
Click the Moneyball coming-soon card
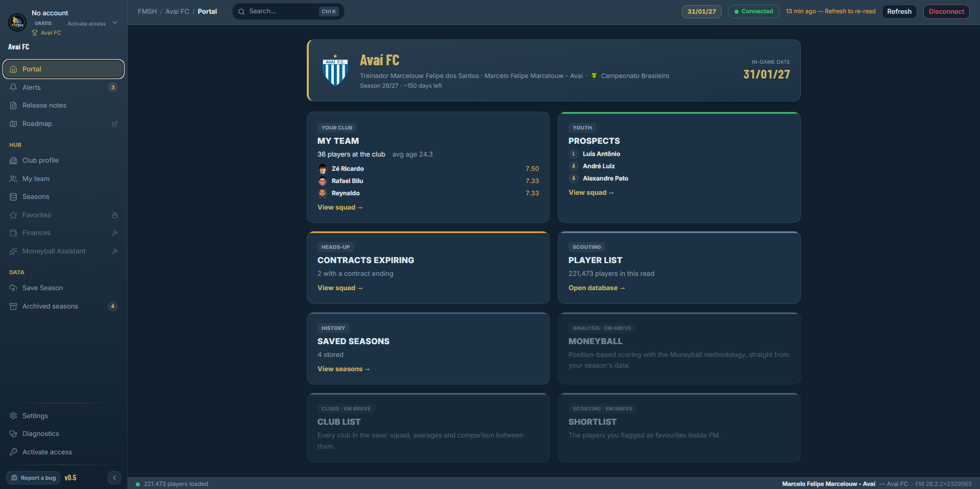[679, 349]
